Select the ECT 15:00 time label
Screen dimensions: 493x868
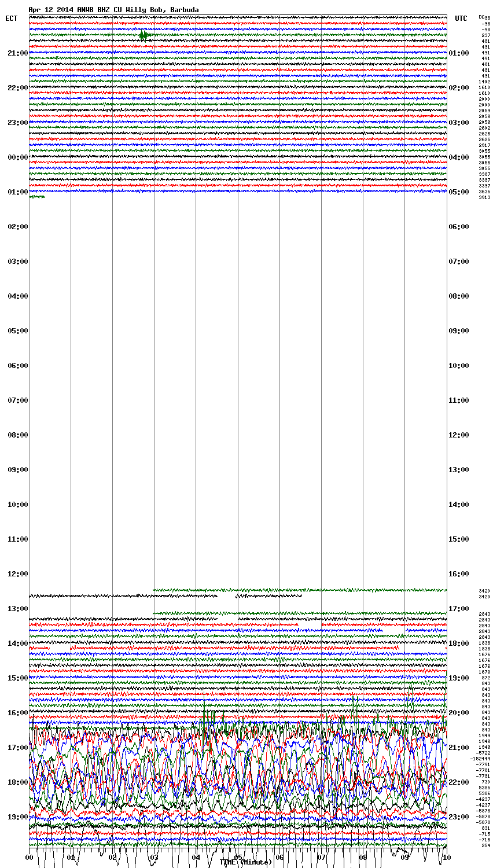[x=18, y=678]
